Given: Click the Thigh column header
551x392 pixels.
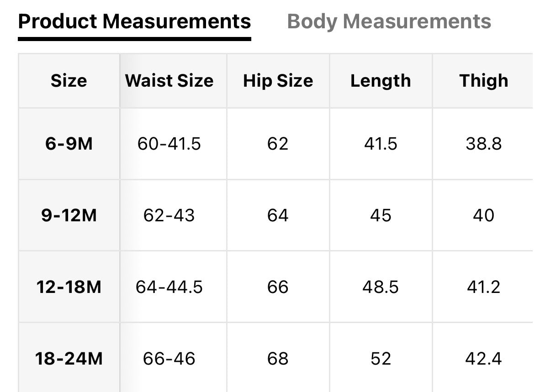Looking at the screenshot, I should pos(483,81).
